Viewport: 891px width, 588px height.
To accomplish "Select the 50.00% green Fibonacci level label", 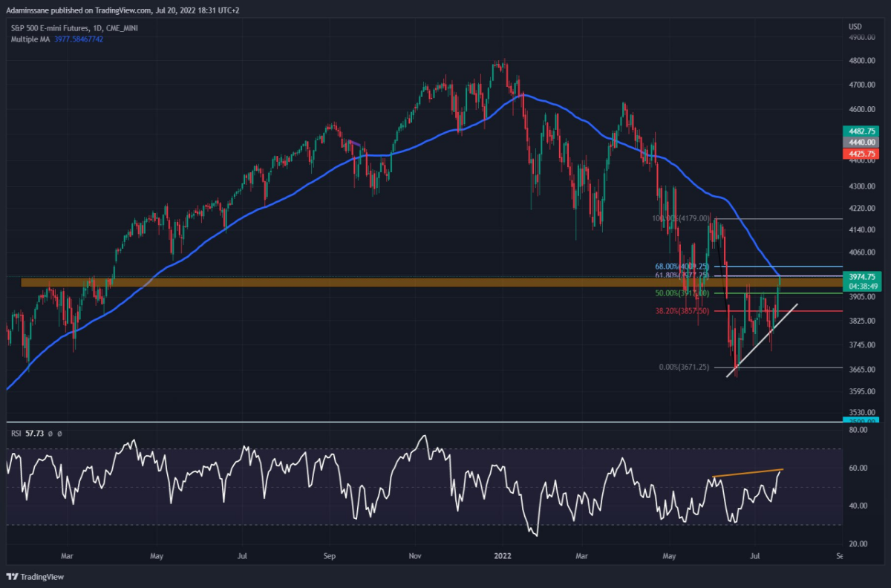I will click(x=682, y=293).
